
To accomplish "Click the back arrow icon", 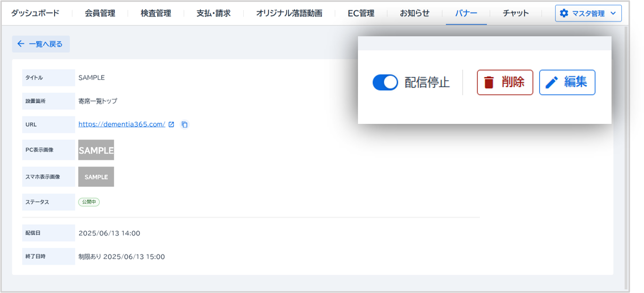I will [21, 44].
